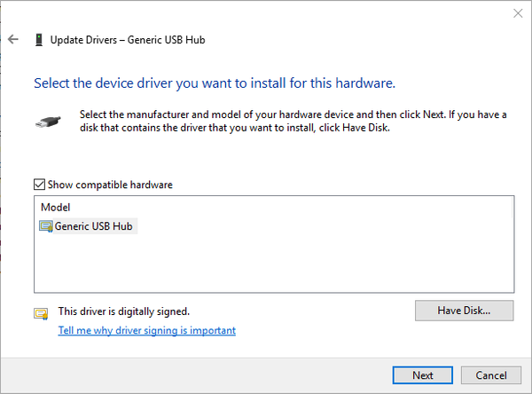Click the 'Update Drivers – Generic USB Hub' title text

[x=129, y=40]
